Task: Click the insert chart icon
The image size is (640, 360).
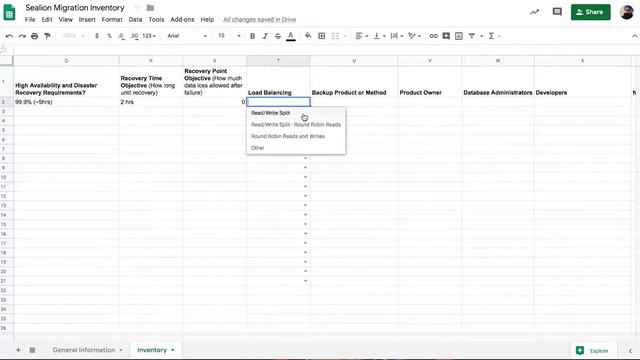Action: (459, 36)
